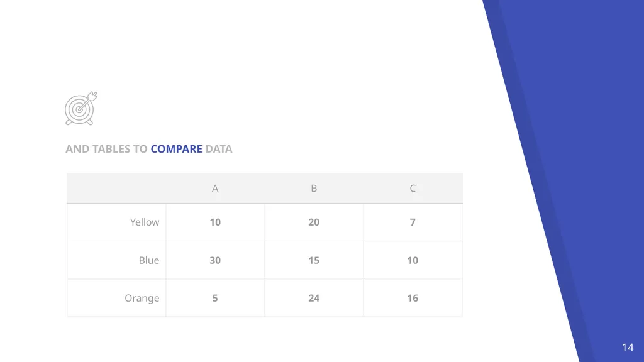Select the Orange B cell showing 24
Image resolution: width=644 pixels, height=362 pixels.
[314, 298]
